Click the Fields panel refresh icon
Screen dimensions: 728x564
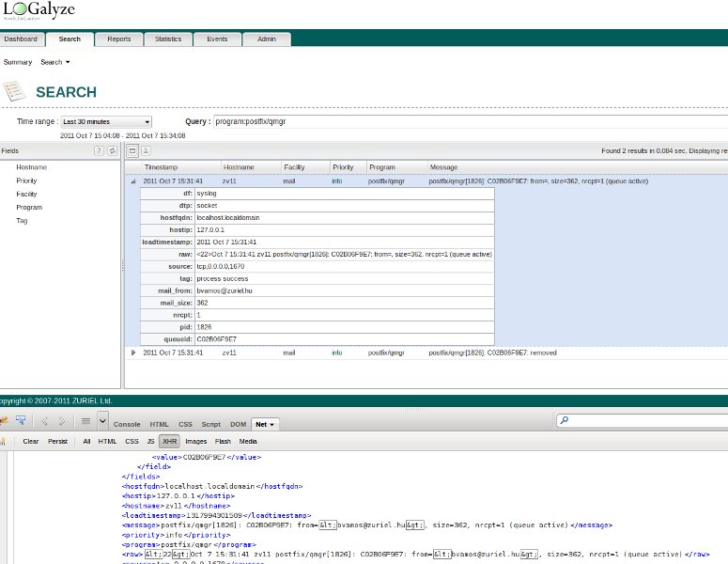pos(112,150)
